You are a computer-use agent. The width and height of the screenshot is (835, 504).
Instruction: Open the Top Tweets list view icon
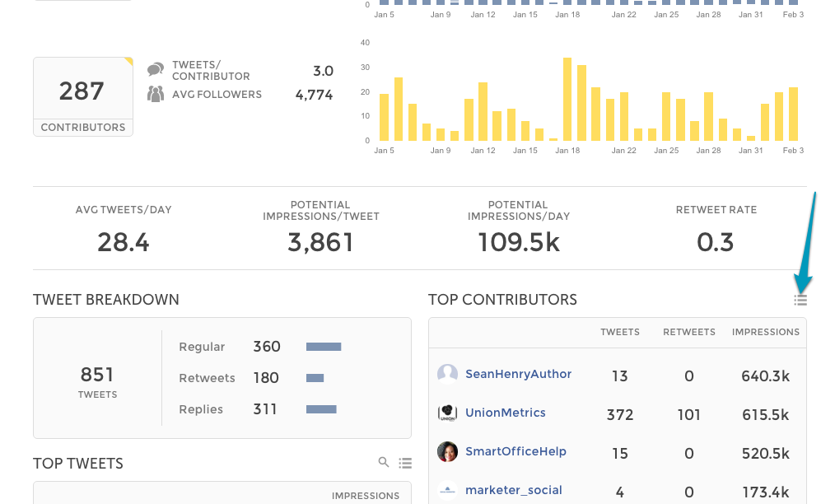[x=405, y=464]
